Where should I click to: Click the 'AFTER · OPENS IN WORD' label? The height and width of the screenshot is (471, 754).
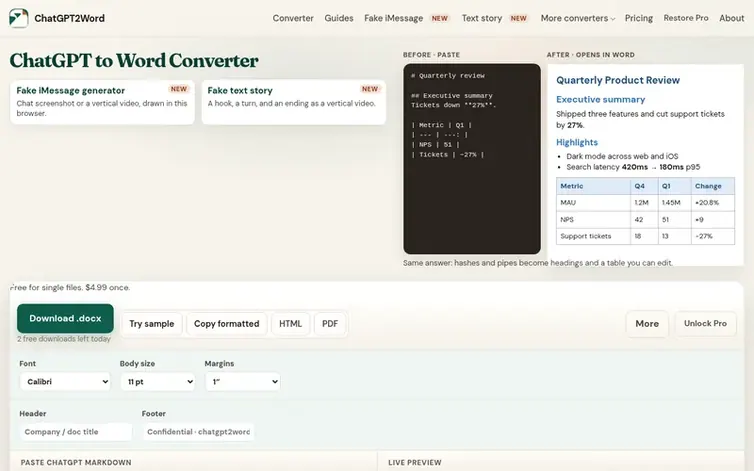point(591,55)
